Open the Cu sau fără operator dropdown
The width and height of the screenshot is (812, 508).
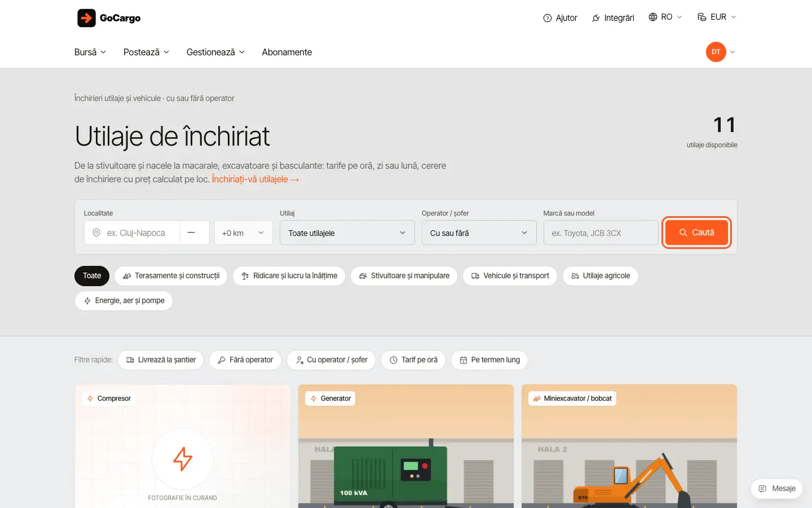point(479,233)
